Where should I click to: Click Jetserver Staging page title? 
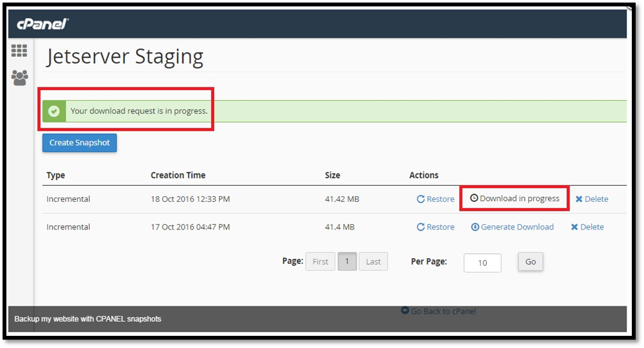coord(124,57)
